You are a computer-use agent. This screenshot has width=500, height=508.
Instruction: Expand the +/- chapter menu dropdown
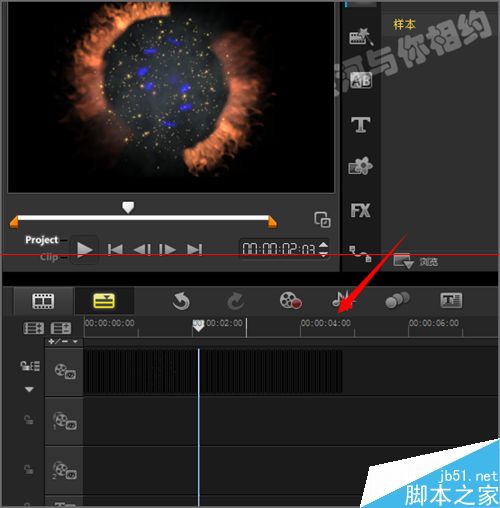click(x=75, y=341)
